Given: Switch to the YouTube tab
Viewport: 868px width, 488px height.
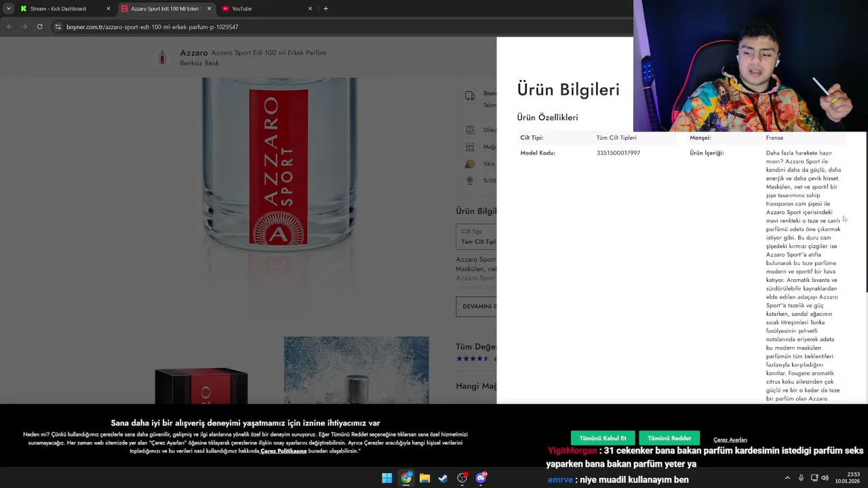Looking at the screenshot, I should coord(267,9).
